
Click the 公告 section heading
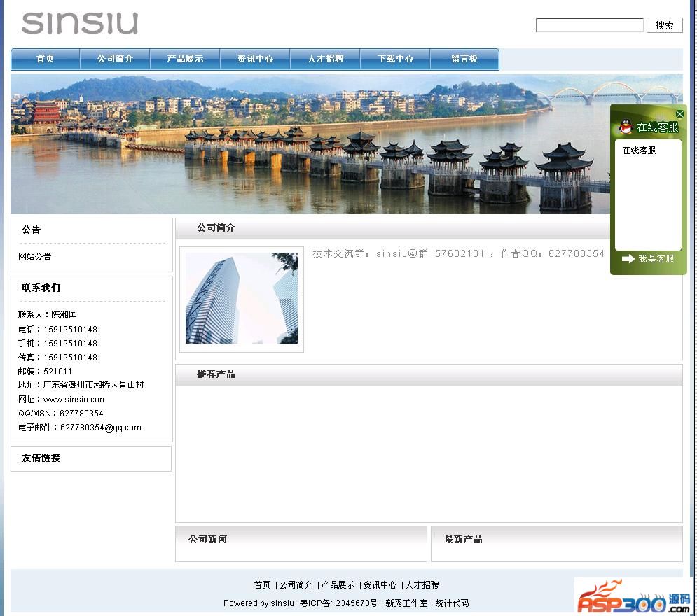point(31,230)
